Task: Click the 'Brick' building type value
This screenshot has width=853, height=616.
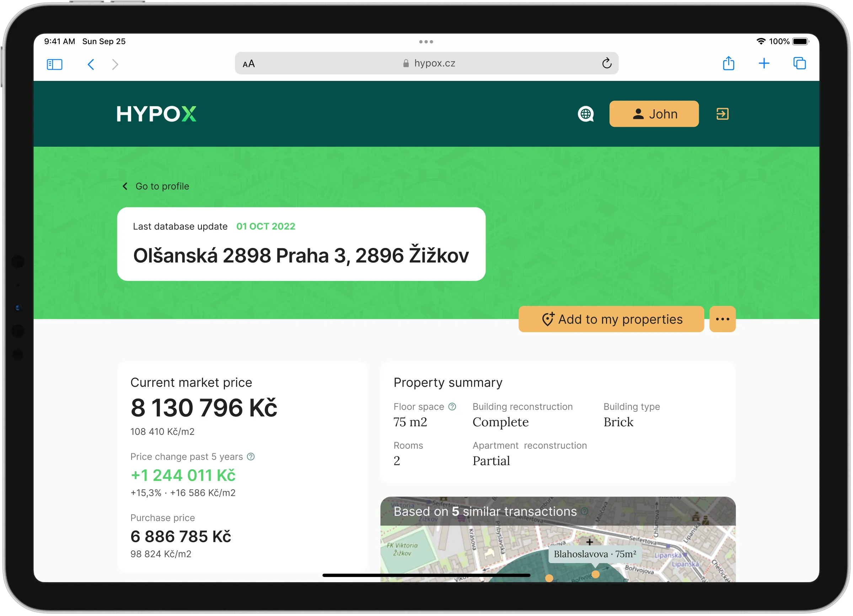Action: 619,422
